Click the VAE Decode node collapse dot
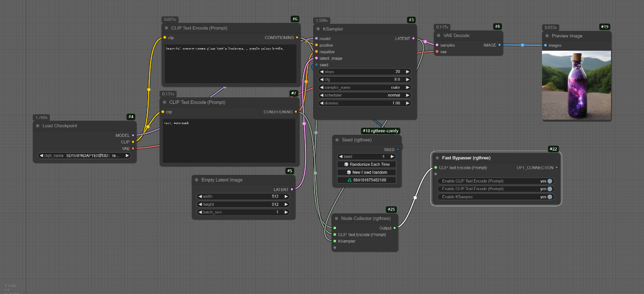Screen dimensions: 644x294 tap(439, 35)
